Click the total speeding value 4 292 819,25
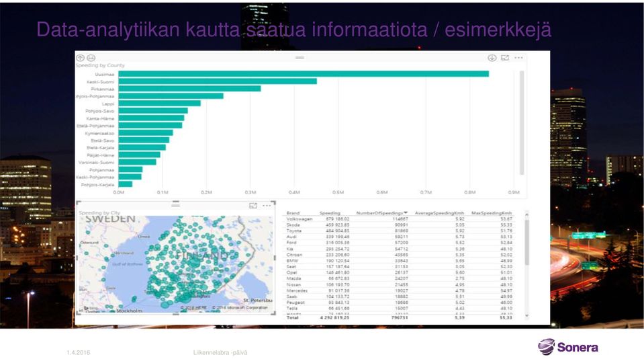644x359 pixels. 334,317
